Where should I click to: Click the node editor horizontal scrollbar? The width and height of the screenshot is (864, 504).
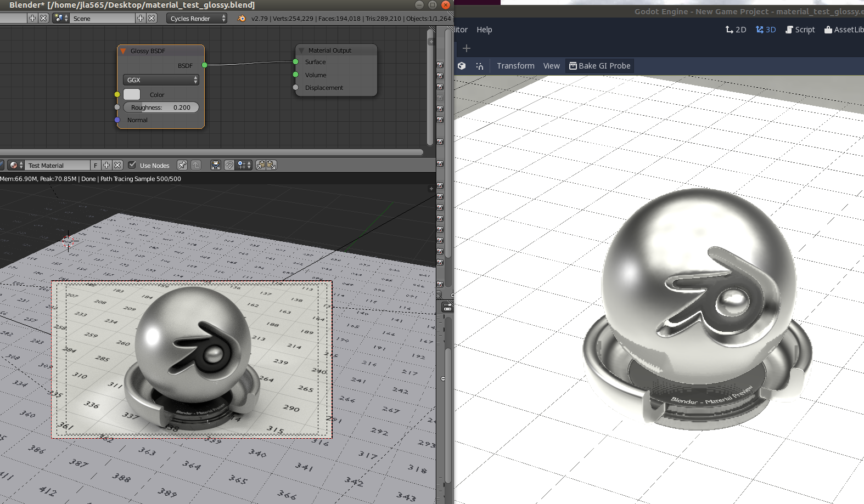(211, 152)
